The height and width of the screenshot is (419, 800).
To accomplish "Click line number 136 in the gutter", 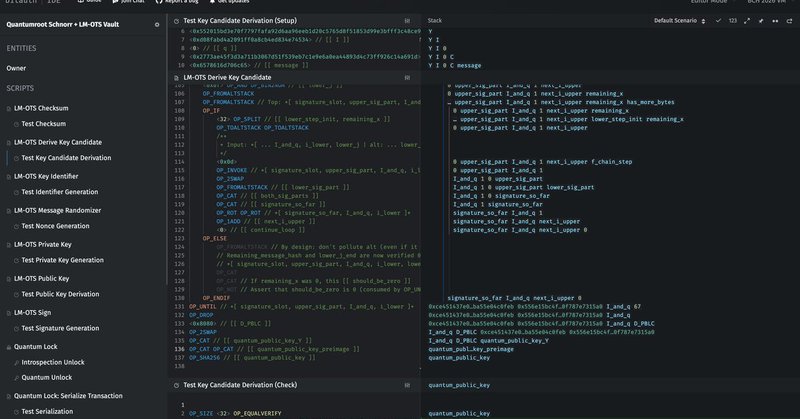I will tap(179, 349).
